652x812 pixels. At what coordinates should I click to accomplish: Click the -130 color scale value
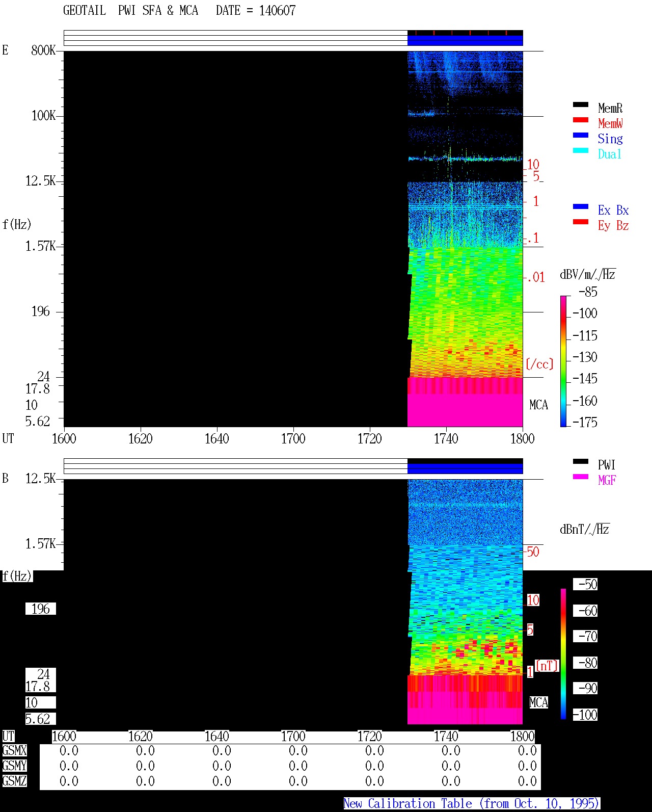point(585,357)
